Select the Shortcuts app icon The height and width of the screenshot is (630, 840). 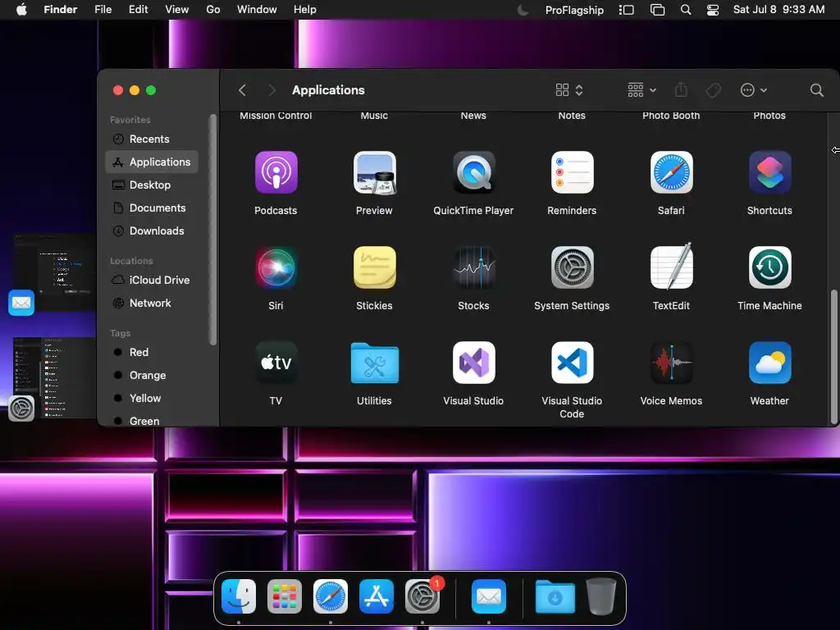coord(769,172)
